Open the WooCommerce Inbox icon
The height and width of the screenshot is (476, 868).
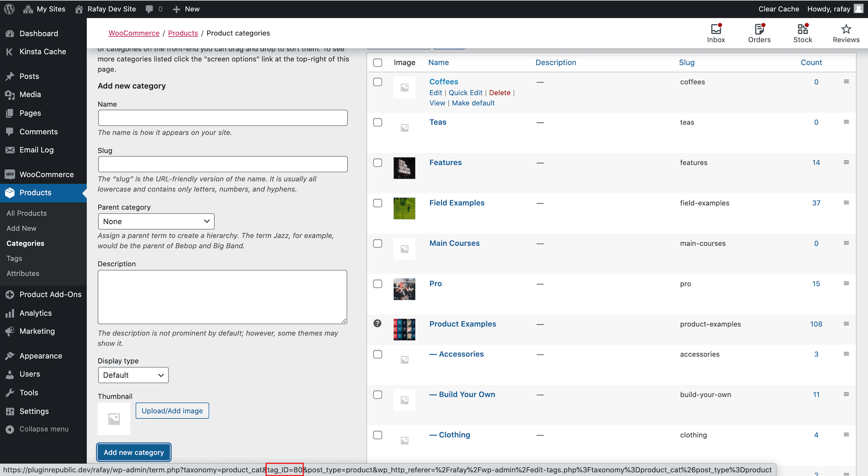coord(716,33)
